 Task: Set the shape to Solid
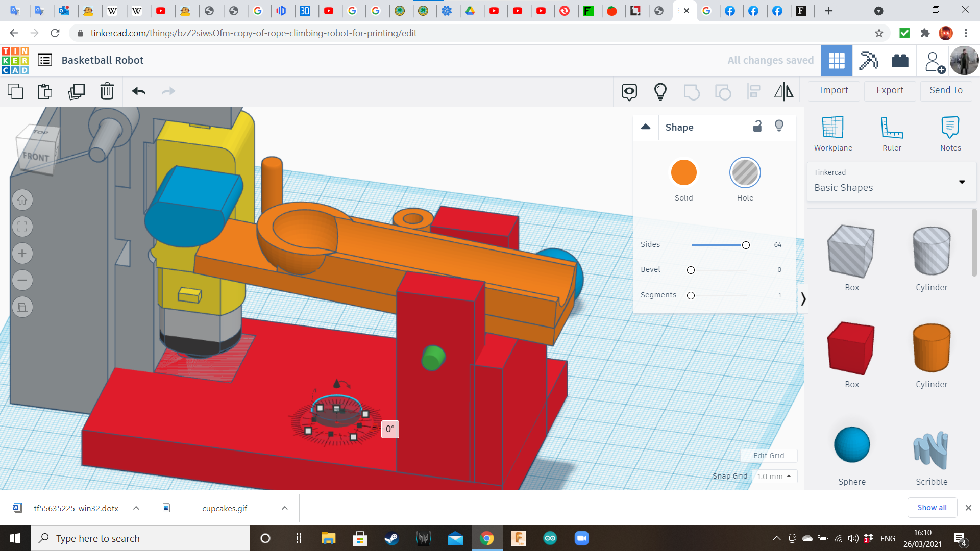(683, 172)
